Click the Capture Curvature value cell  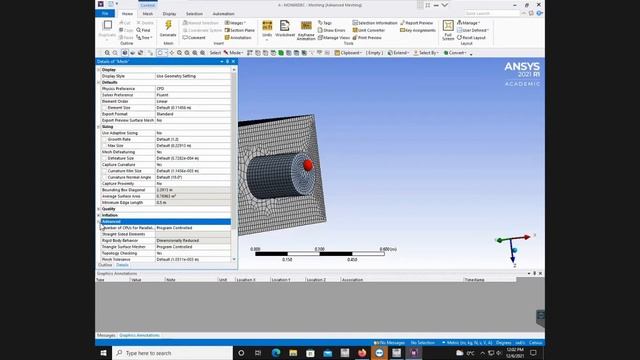(x=193, y=164)
